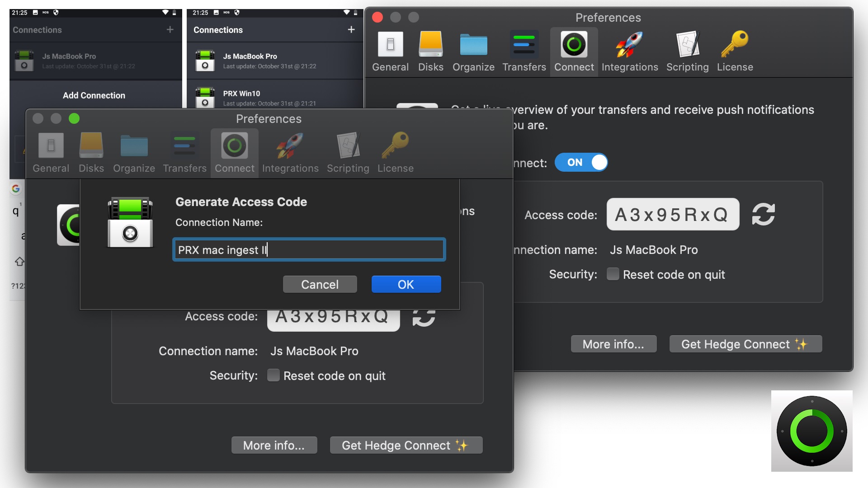The height and width of the screenshot is (488, 868).
Task: Toggle the Connect ON switch
Action: click(581, 162)
